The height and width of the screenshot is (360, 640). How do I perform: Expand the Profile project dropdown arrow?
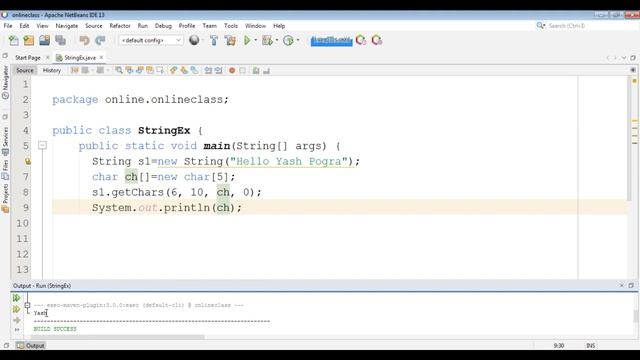click(298, 40)
